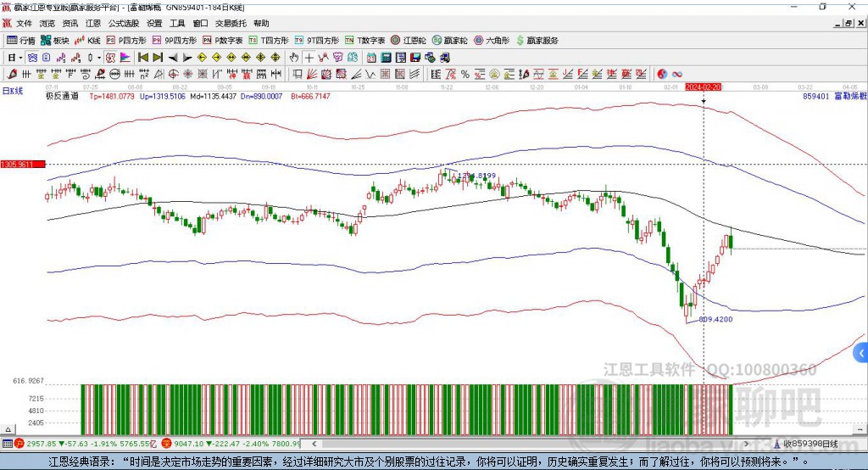The image size is (868, 470).
Task: Click the yin-yang icon in drawing toolbar
Action: coord(662,74)
